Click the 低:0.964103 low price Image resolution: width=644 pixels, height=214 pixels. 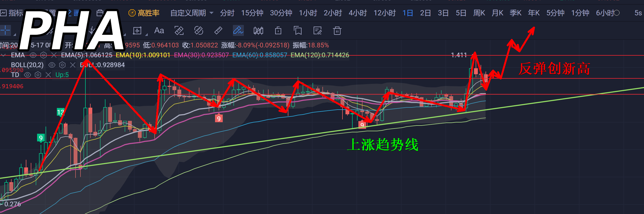[x=161, y=45]
